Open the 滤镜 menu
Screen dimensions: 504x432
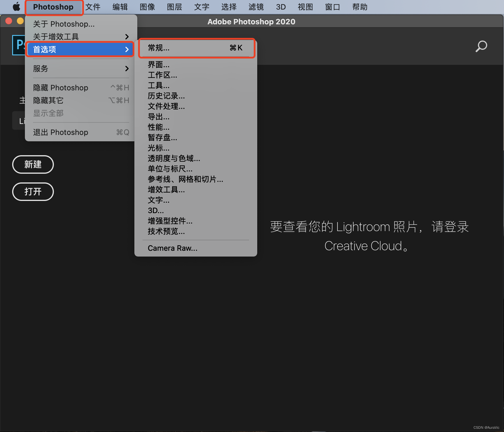tap(256, 7)
